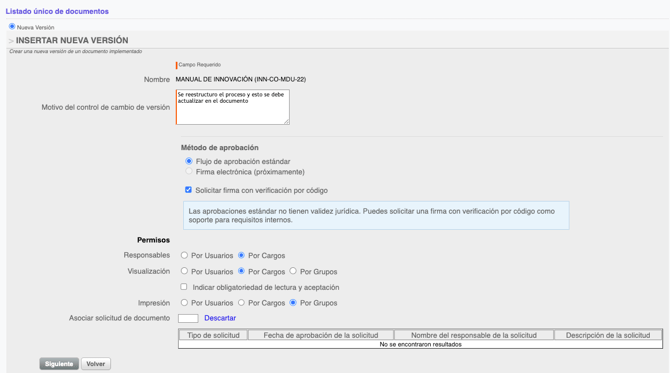Image resolution: width=670 pixels, height=373 pixels.
Task: Click the MANUAL DE INNOVACIÓN (INN-CO-MDU-22) name text
Action: pyautogui.click(x=241, y=79)
